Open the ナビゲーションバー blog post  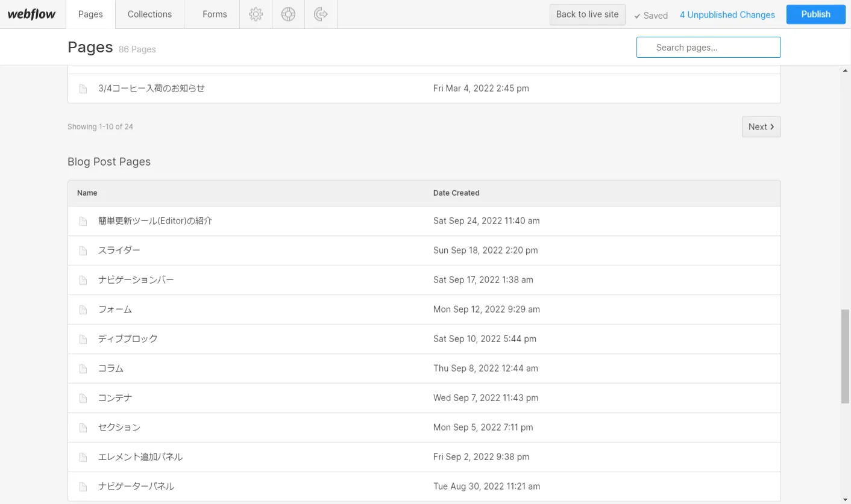pos(136,280)
